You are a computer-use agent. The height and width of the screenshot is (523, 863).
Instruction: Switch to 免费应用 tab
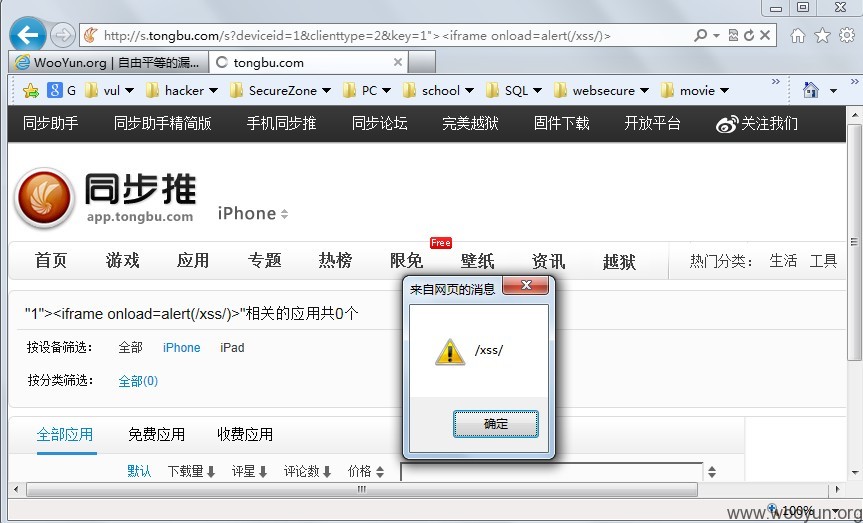pos(156,435)
